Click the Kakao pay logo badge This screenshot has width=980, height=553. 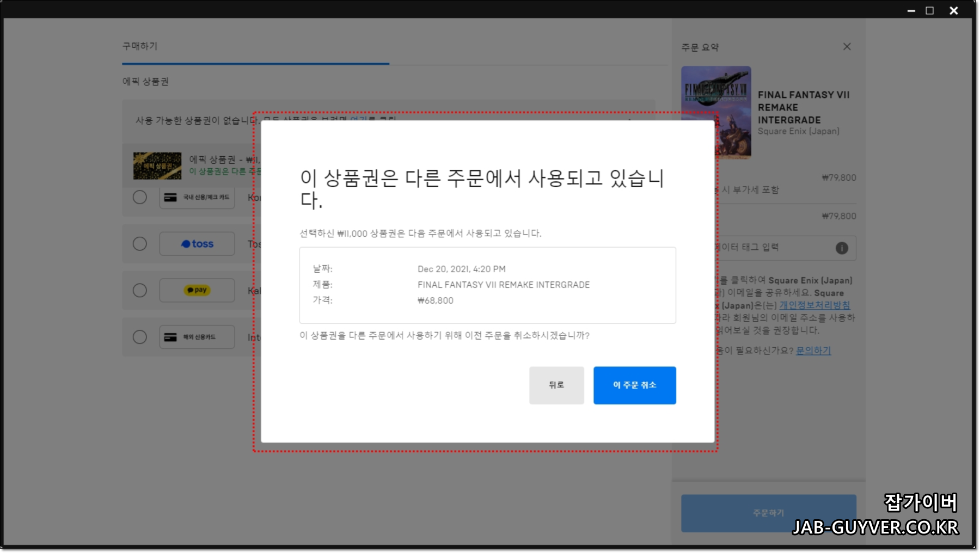(x=197, y=290)
